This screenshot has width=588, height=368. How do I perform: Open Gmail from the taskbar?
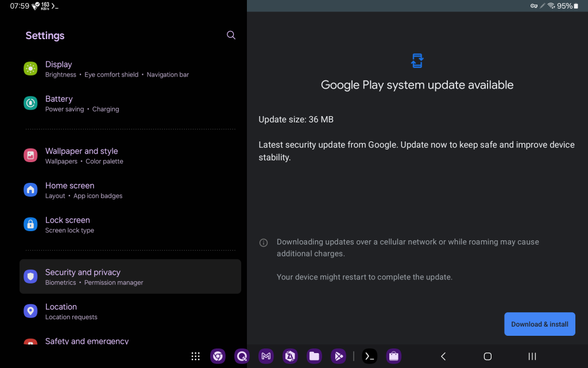265,356
